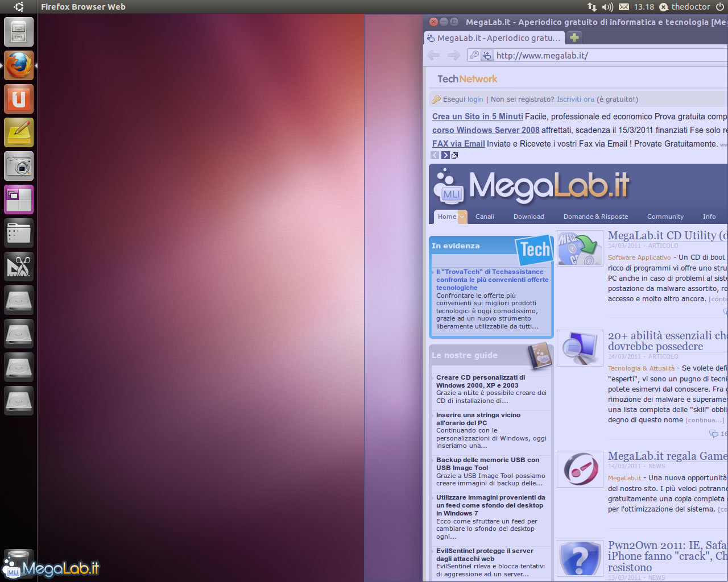Click the previous ad arrow button
Viewport: 728px width, 582px height.
tap(435, 155)
